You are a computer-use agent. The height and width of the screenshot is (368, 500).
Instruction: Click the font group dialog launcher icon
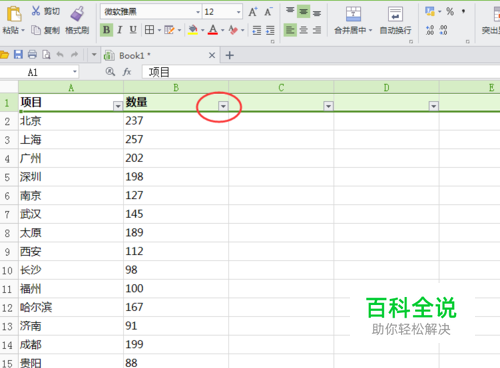point(272,42)
